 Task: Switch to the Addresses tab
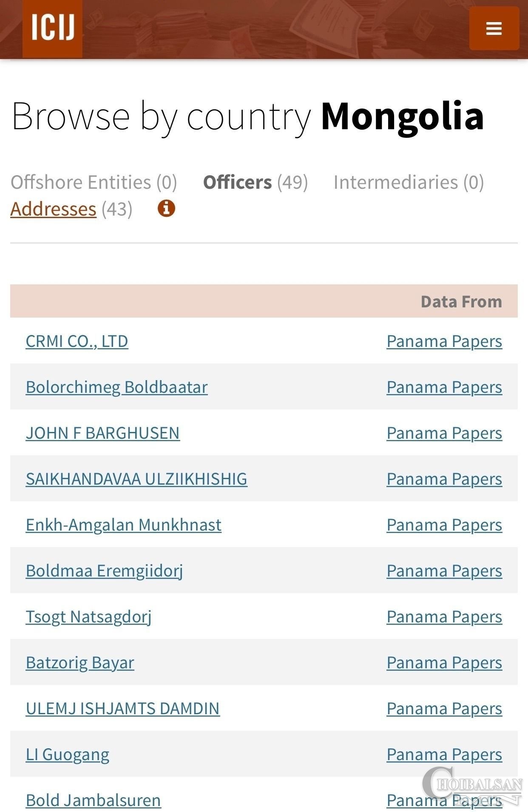click(x=54, y=209)
